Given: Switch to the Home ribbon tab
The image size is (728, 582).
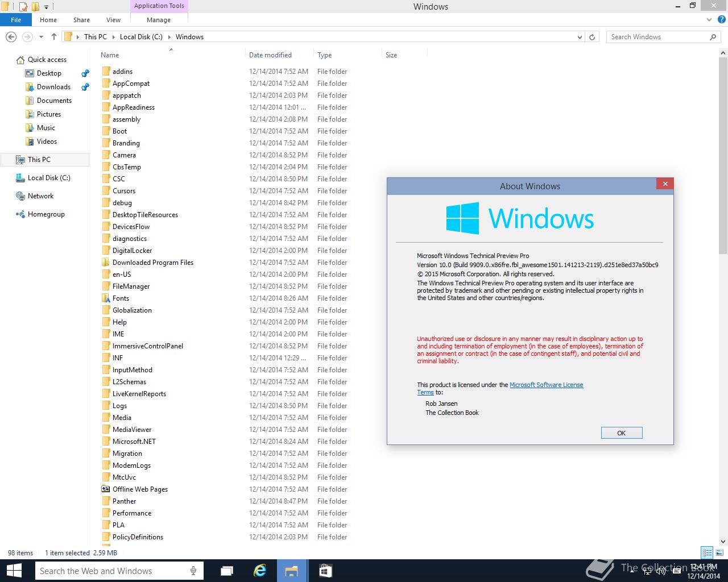Looking at the screenshot, I should click(48, 20).
